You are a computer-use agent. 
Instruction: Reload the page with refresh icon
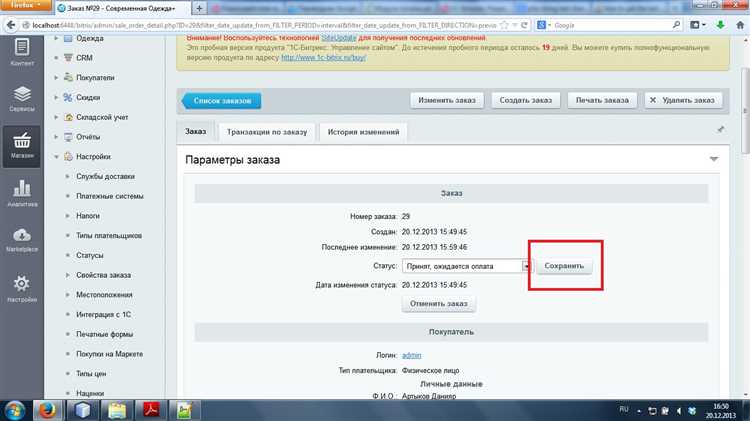525,25
